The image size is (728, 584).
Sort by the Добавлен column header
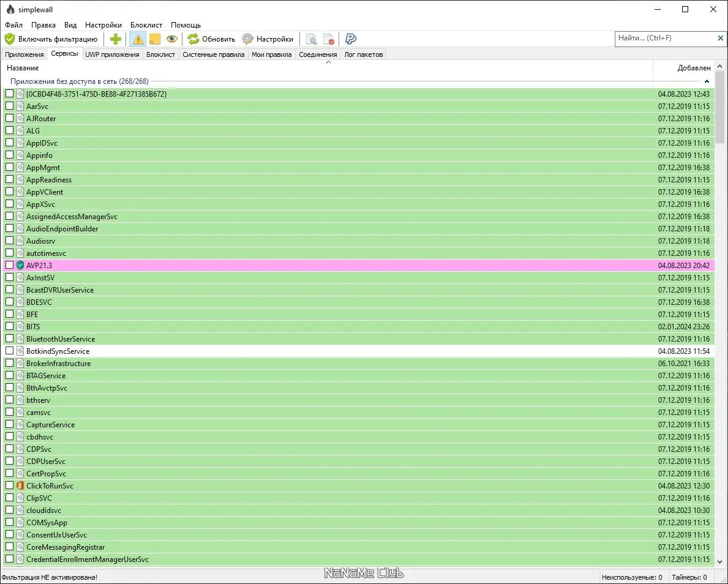tap(683, 68)
